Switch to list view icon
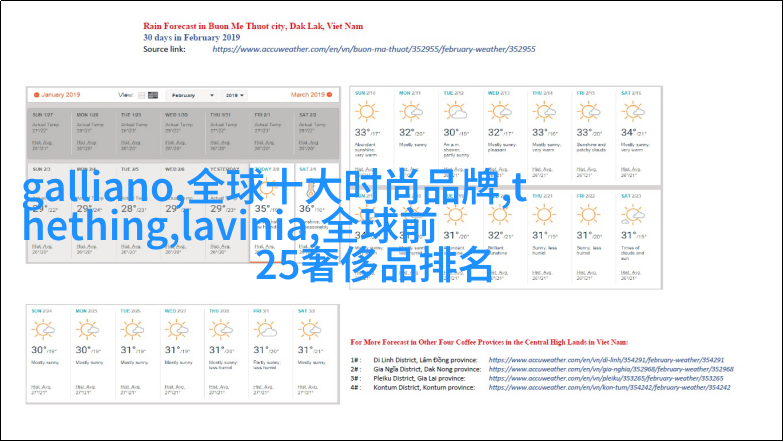Screen dimensions: 784x442 [142, 95]
